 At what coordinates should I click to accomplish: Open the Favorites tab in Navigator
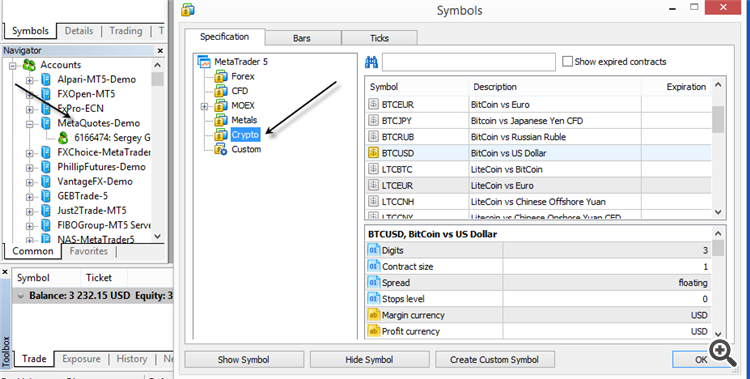[x=88, y=251]
